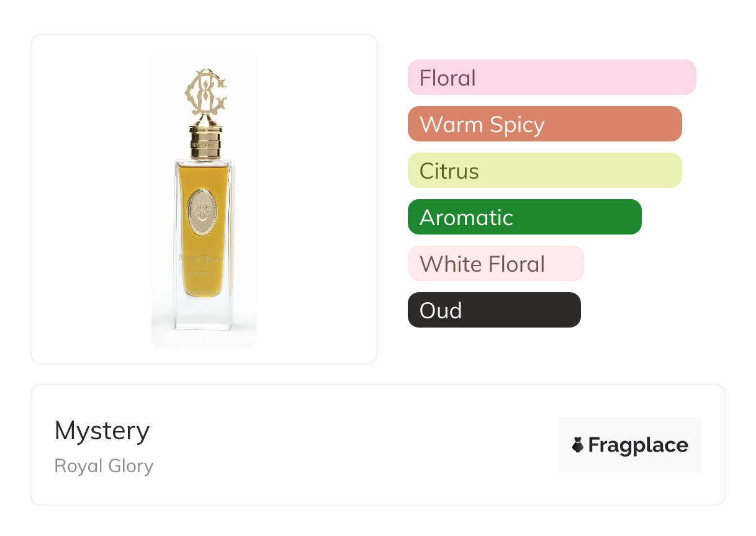
Task: Click the Royal Glory brand name below Mystery
Action: point(104,466)
